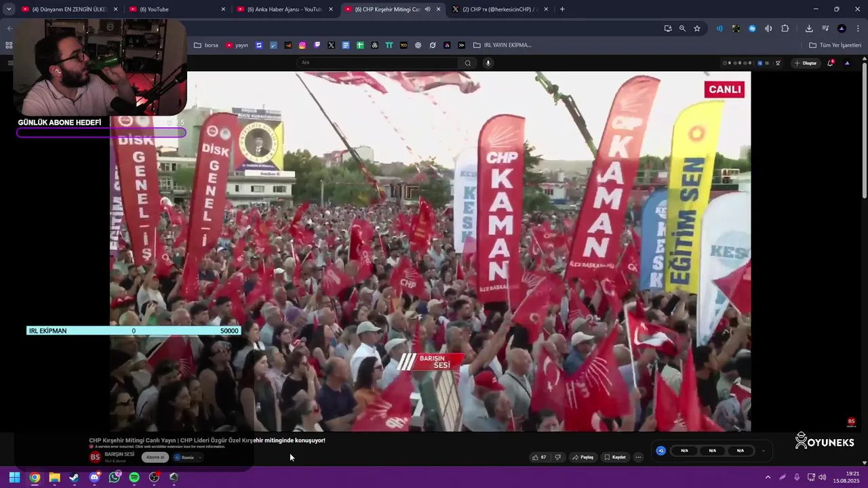This screenshot has height=488, width=868.
Task: Open the Twitch bookmark
Action: (317, 45)
